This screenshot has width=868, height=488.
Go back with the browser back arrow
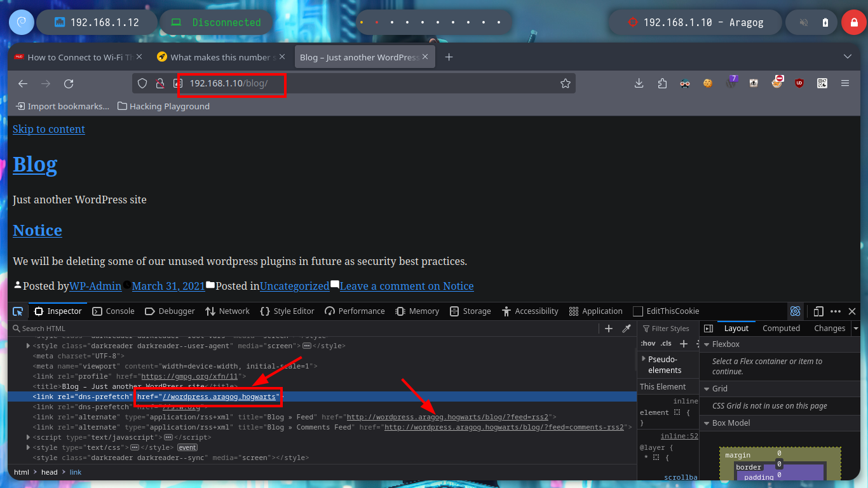click(23, 83)
